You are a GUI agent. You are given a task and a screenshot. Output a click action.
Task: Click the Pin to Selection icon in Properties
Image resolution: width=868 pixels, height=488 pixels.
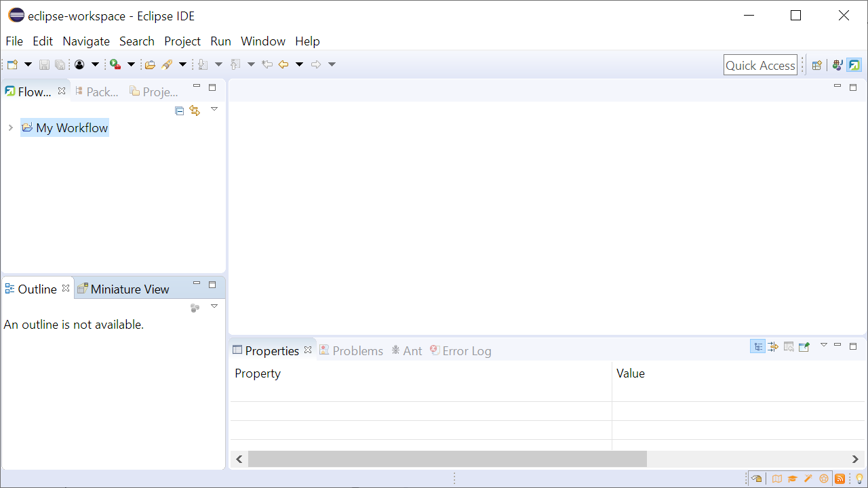(x=804, y=347)
